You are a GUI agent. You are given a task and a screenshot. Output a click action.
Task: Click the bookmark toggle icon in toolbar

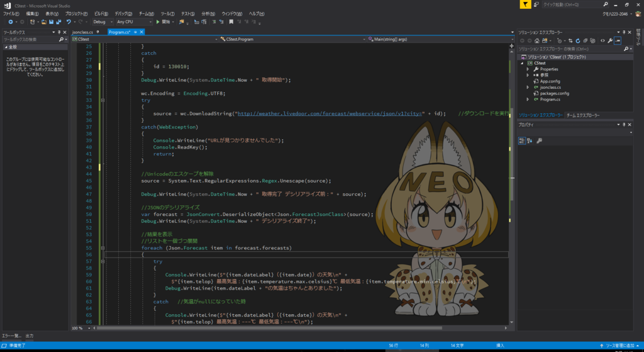coord(231,22)
